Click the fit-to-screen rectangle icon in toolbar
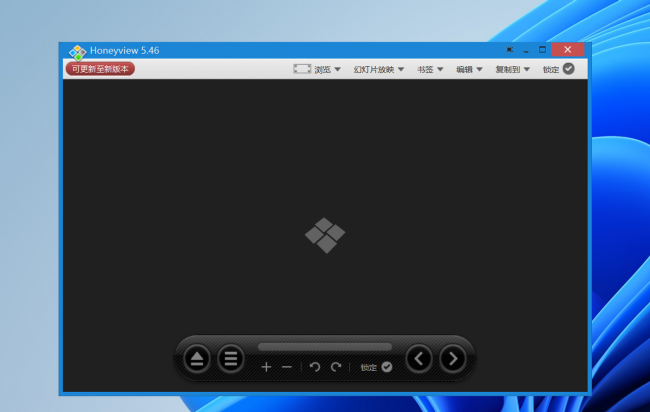The height and width of the screenshot is (412, 650). pyautogui.click(x=302, y=69)
